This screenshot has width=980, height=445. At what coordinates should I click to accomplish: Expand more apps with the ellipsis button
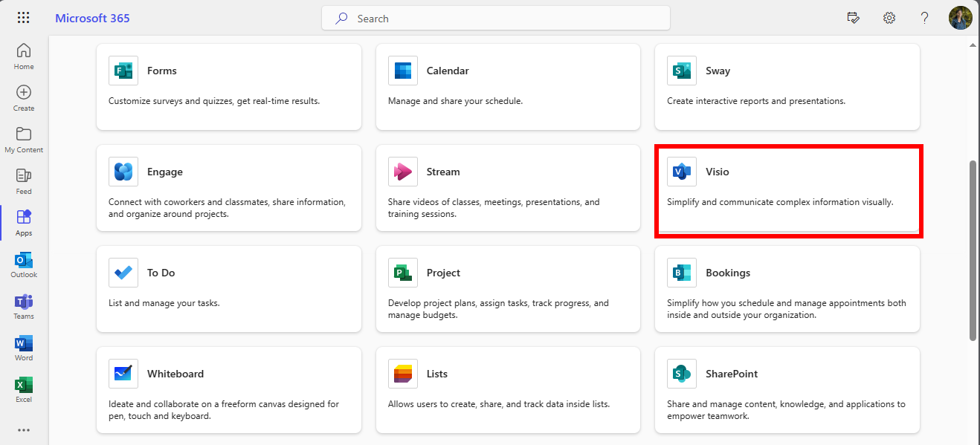[x=24, y=429]
